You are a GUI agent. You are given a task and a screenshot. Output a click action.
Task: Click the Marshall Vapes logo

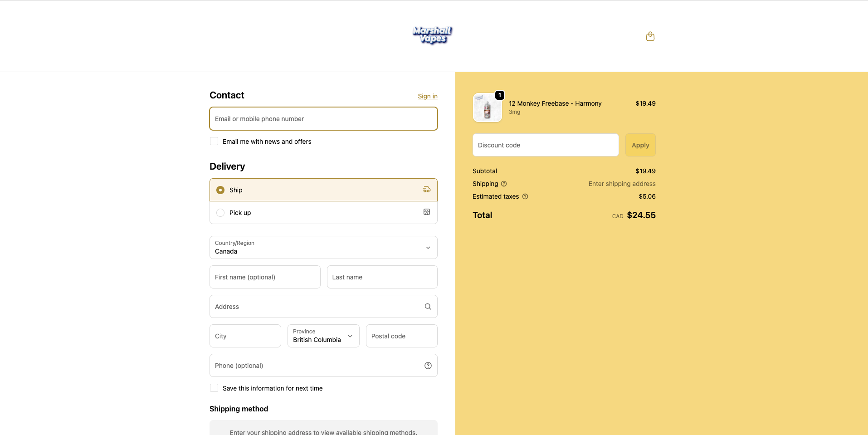pyautogui.click(x=431, y=36)
